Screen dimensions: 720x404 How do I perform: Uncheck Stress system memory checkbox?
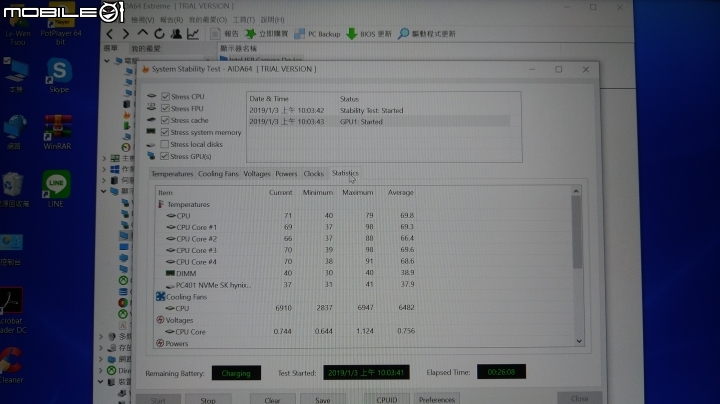point(165,132)
